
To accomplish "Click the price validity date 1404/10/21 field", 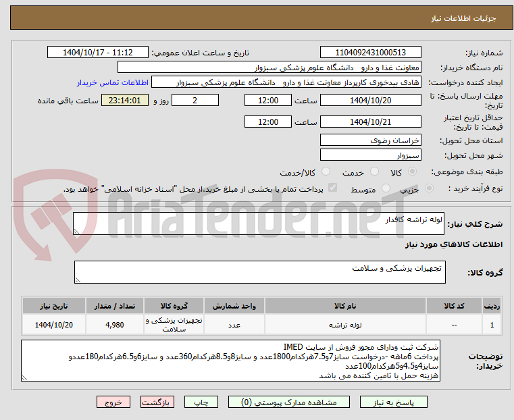I will click(370, 122).
